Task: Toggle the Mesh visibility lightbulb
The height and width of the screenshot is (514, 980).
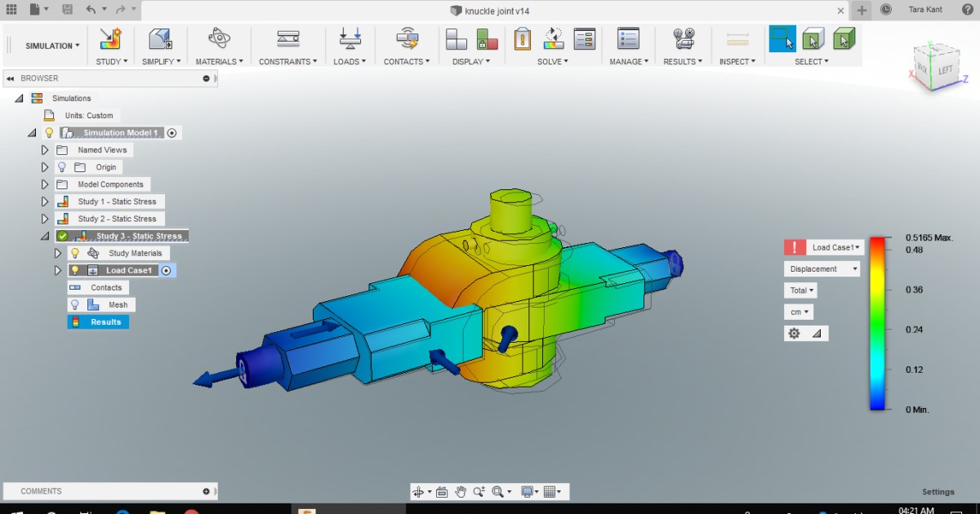Action: [73, 304]
